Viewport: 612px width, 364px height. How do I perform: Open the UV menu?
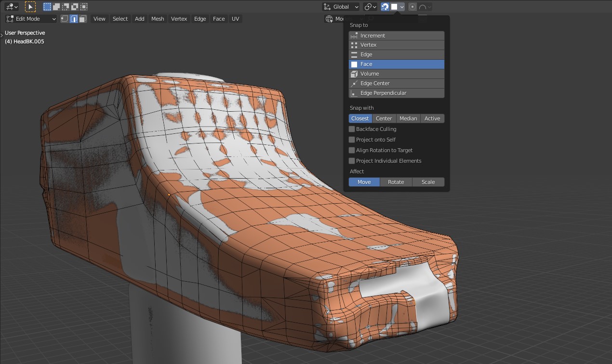coord(235,19)
